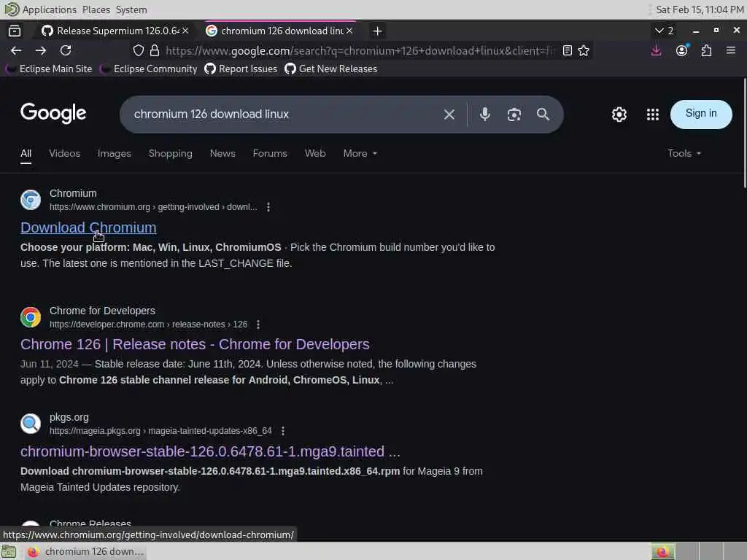Open the downloads panel
This screenshot has width=747, height=560.
pos(656,50)
